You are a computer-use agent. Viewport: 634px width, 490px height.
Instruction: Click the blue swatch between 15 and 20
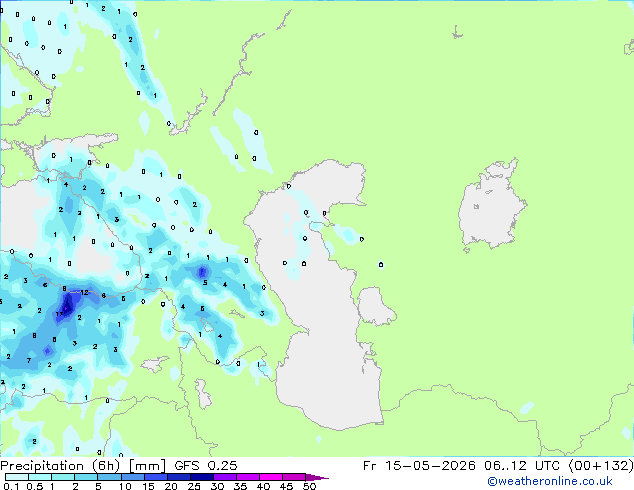point(155,477)
